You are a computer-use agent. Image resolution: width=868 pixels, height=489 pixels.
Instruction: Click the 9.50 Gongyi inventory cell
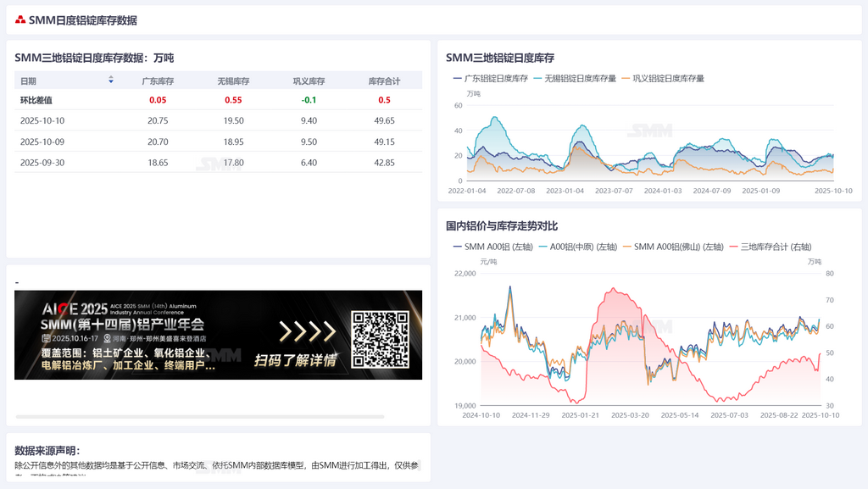[309, 142]
